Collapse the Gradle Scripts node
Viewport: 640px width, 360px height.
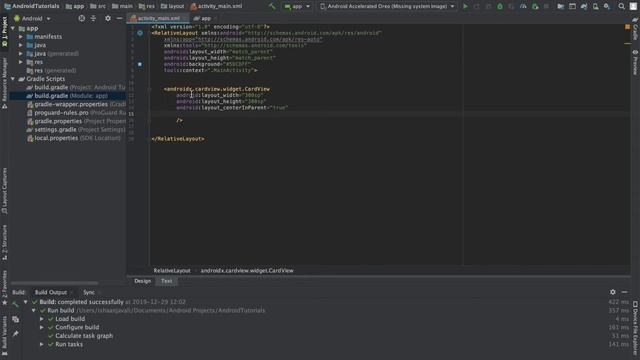[13, 79]
